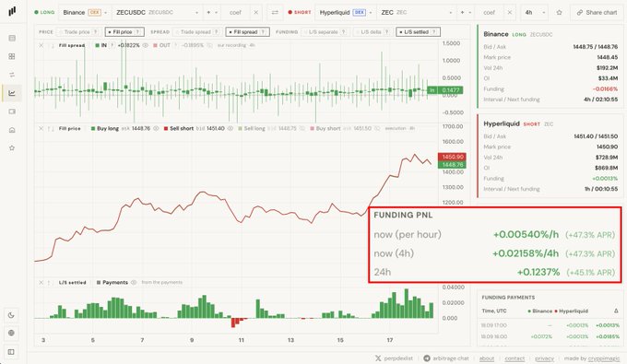
Task: Select the L/S settled funding option
Action: tap(418, 32)
